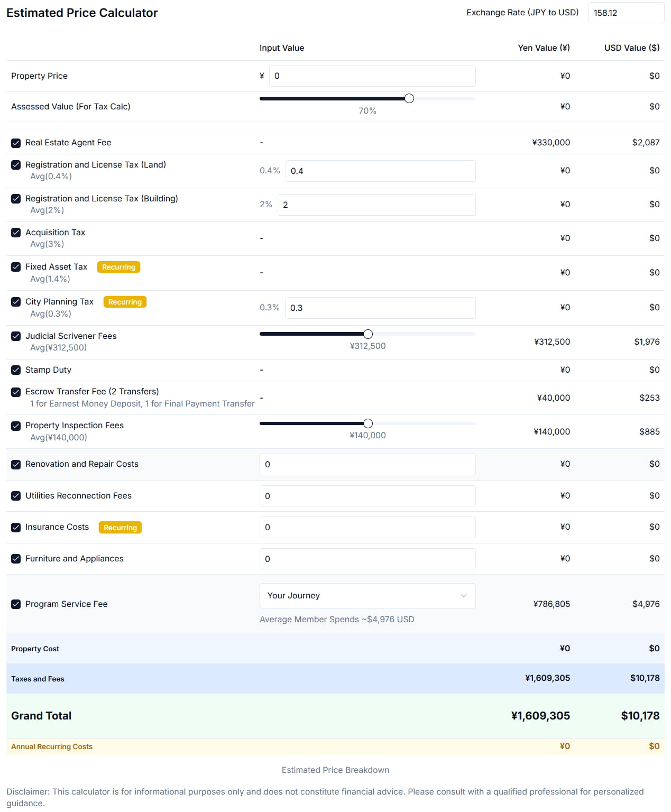Toggle the Acquisition Tax checkbox
This screenshot has height=812, width=671.
coord(16,233)
